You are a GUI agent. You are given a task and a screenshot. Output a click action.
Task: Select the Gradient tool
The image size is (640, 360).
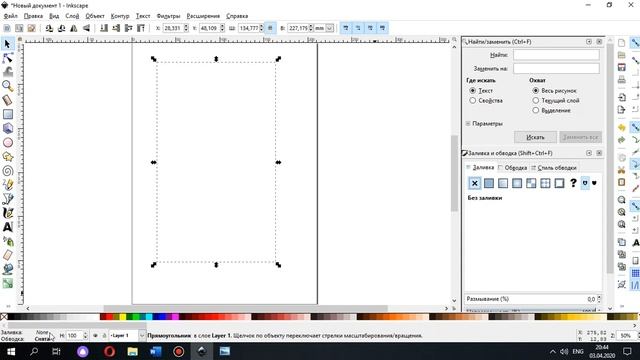(7, 283)
